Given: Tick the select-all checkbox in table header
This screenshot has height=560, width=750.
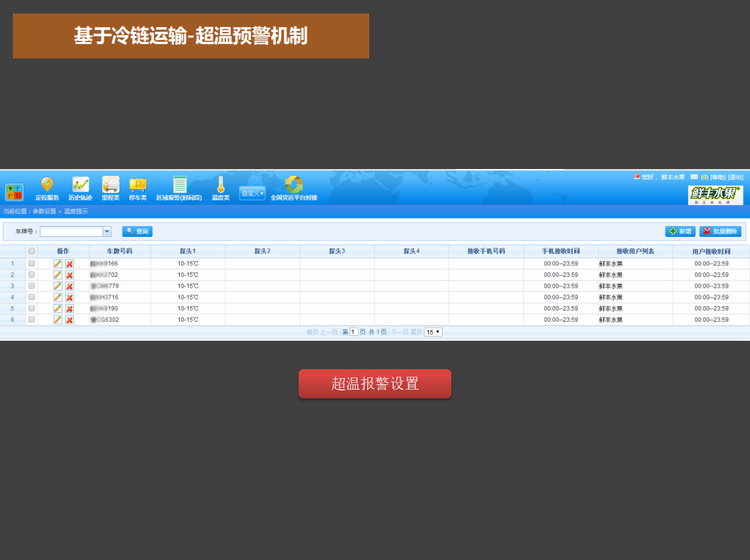Looking at the screenshot, I should click(x=31, y=251).
